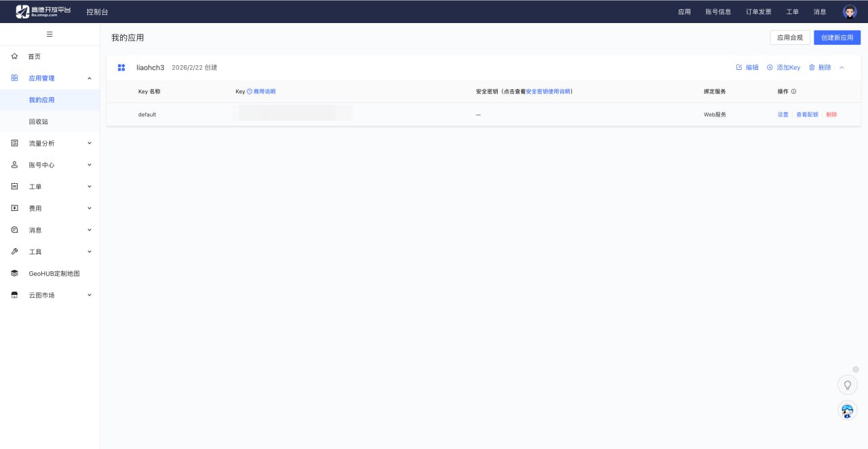Click the app grid icon beside liaohch3
This screenshot has height=449, width=868.
click(x=121, y=68)
